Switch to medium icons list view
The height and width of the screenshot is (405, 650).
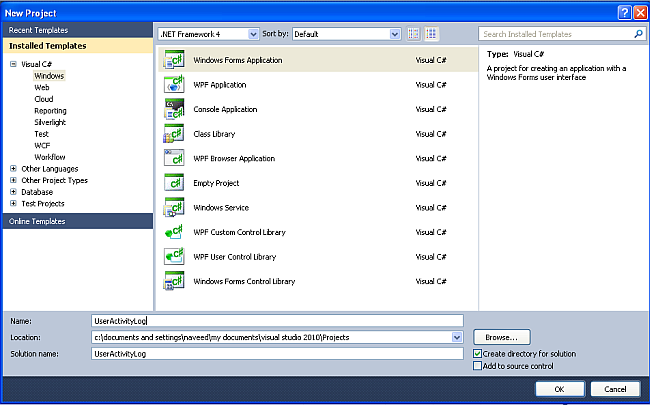tap(431, 34)
